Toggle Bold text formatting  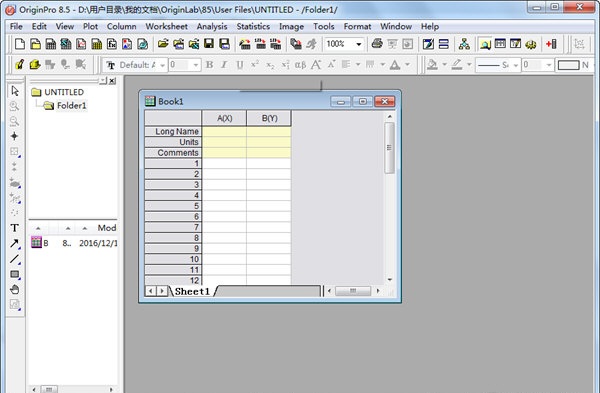click(209, 65)
